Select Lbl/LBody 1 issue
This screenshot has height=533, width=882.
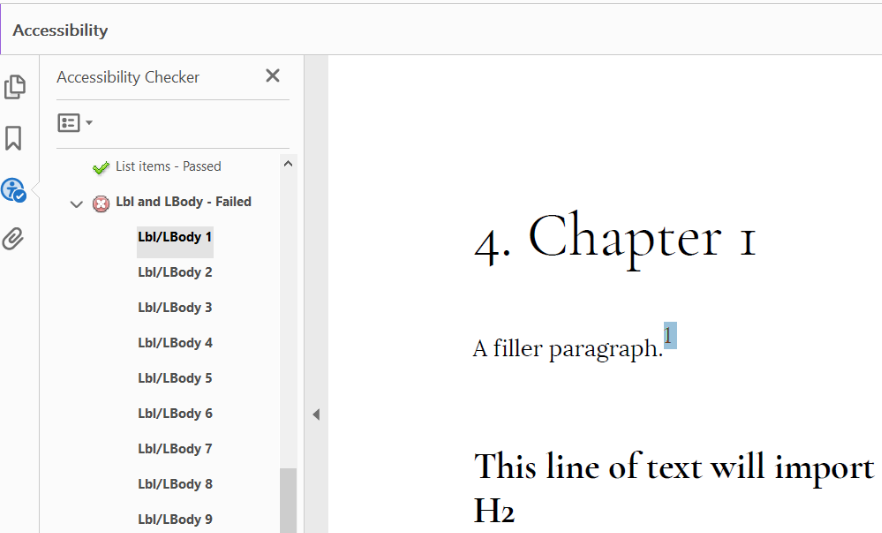(175, 238)
